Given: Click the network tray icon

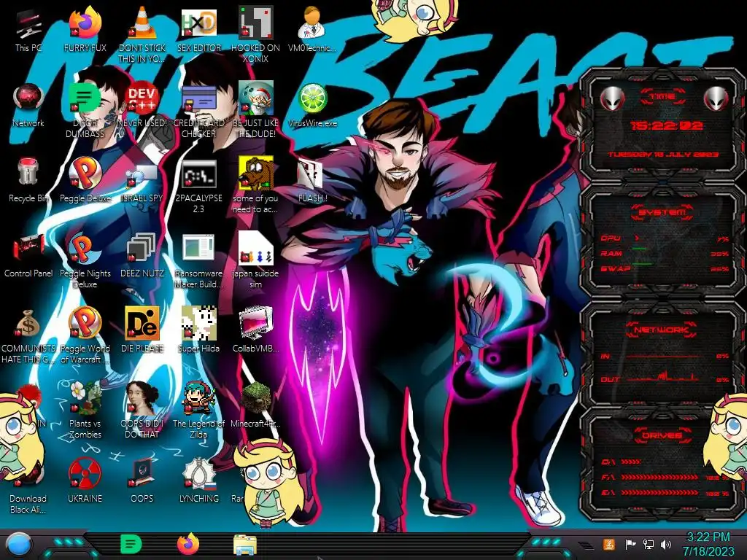Looking at the screenshot, I should [x=649, y=544].
